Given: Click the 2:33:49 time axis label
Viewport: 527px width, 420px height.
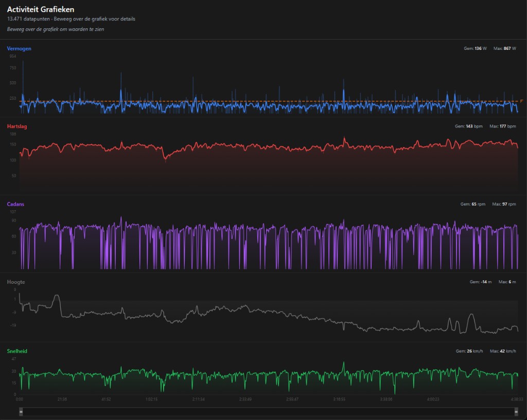Looking at the screenshot, I should pyautogui.click(x=245, y=399).
